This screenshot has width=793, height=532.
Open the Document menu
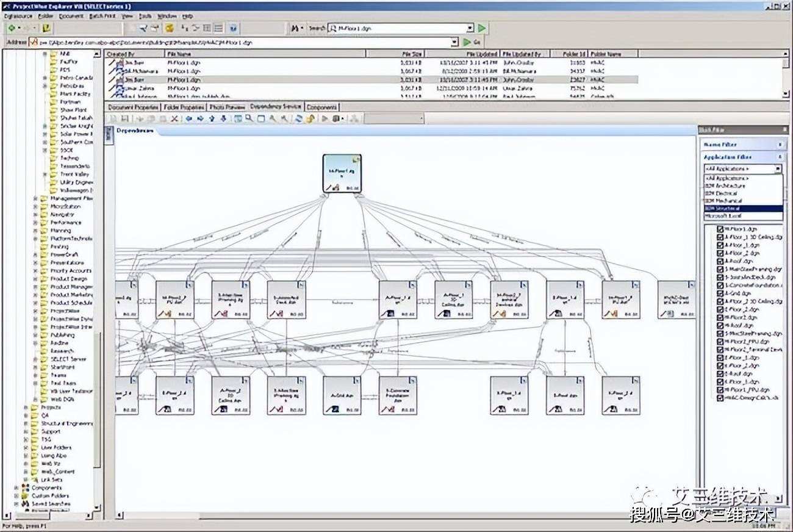pos(71,16)
